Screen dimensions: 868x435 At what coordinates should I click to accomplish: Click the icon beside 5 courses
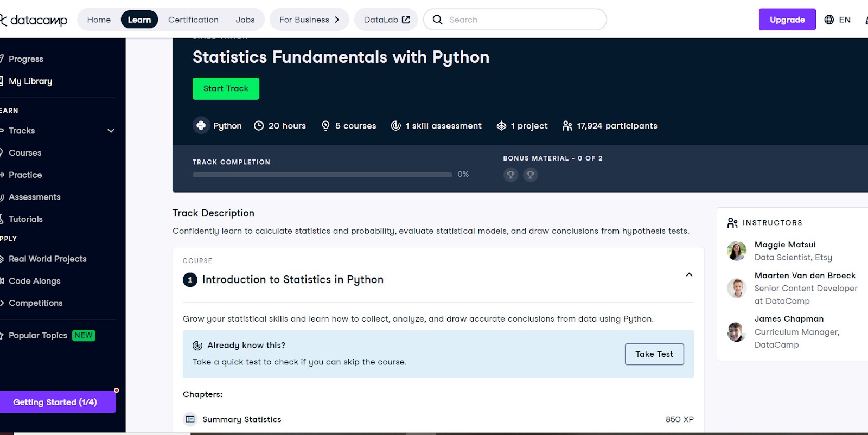pos(325,126)
